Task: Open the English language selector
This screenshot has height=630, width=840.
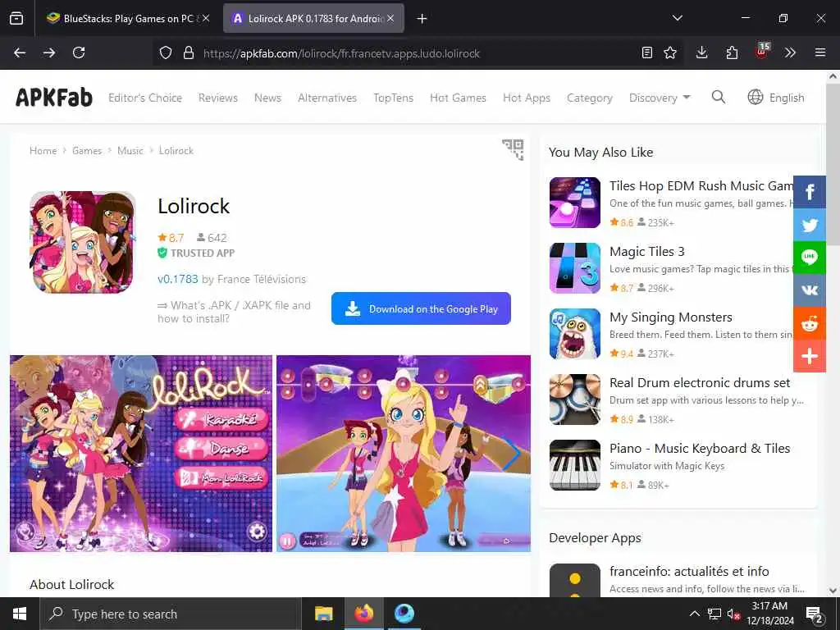Action: click(776, 98)
